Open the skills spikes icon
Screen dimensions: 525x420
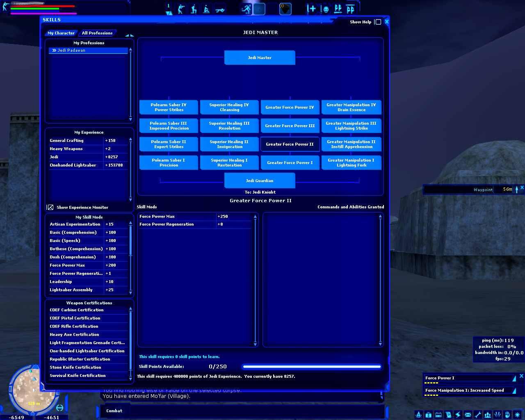(x=498, y=415)
